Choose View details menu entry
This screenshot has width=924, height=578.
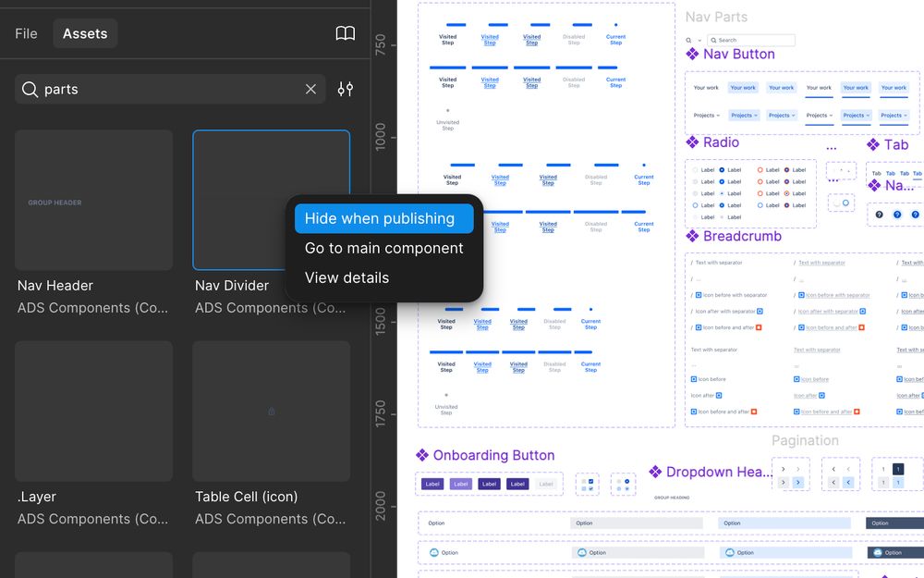pos(347,277)
